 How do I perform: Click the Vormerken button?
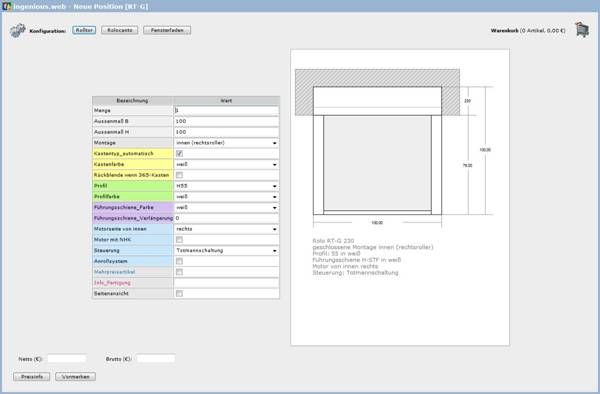75,377
